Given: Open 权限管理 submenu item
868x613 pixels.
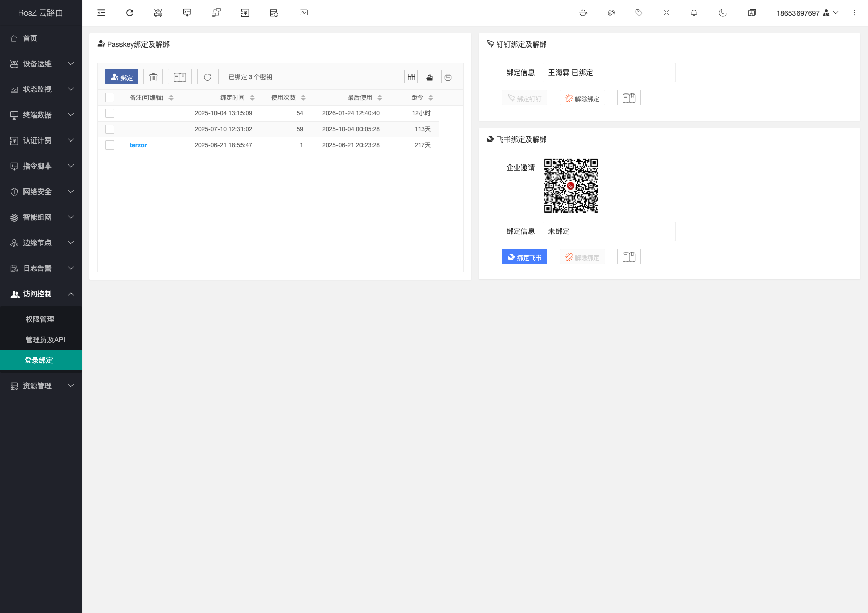Looking at the screenshot, I should [x=40, y=319].
